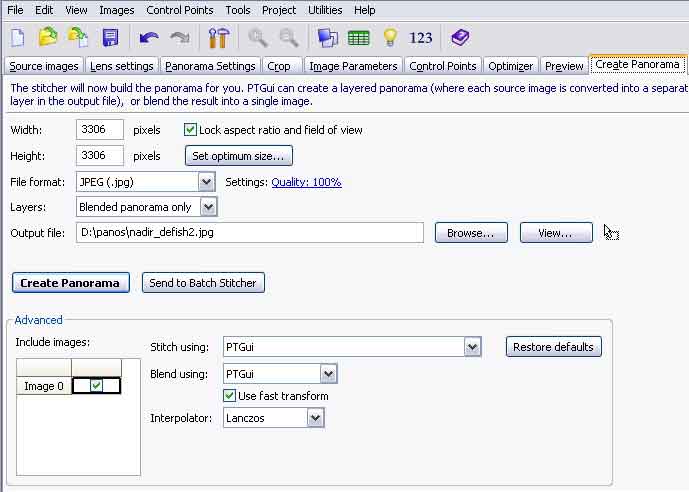
Task: Click Restore defaults button
Action: (x=554, y=347)
